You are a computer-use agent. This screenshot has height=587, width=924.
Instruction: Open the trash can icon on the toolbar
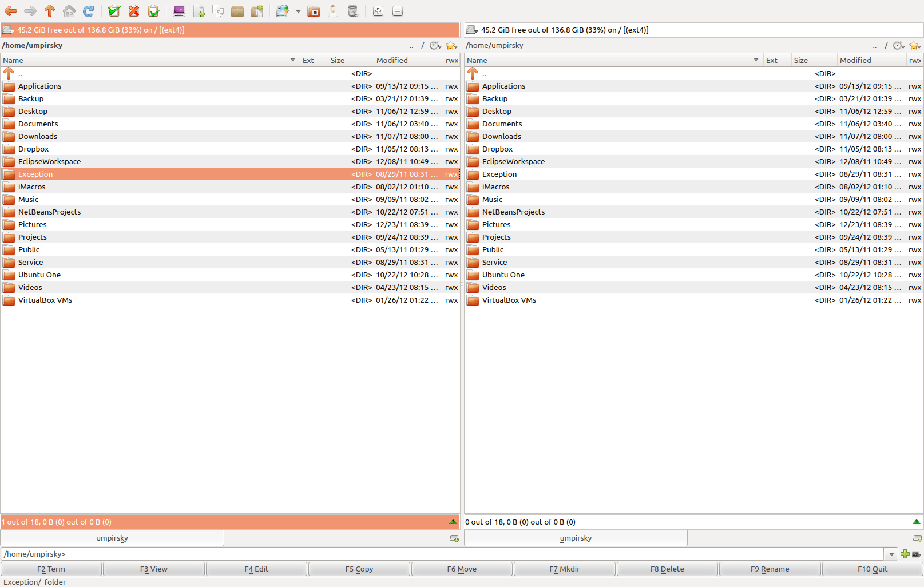tap(353, 11)
